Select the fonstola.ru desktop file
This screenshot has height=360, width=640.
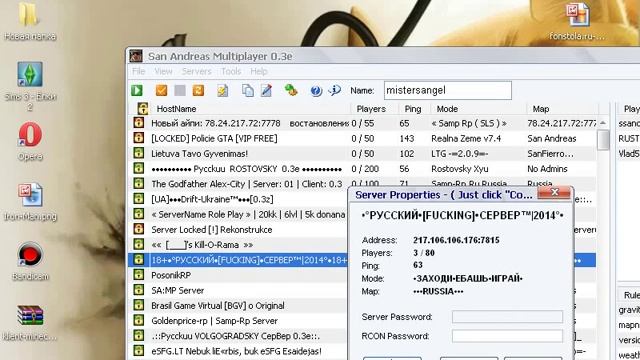(x=577, y=21)
